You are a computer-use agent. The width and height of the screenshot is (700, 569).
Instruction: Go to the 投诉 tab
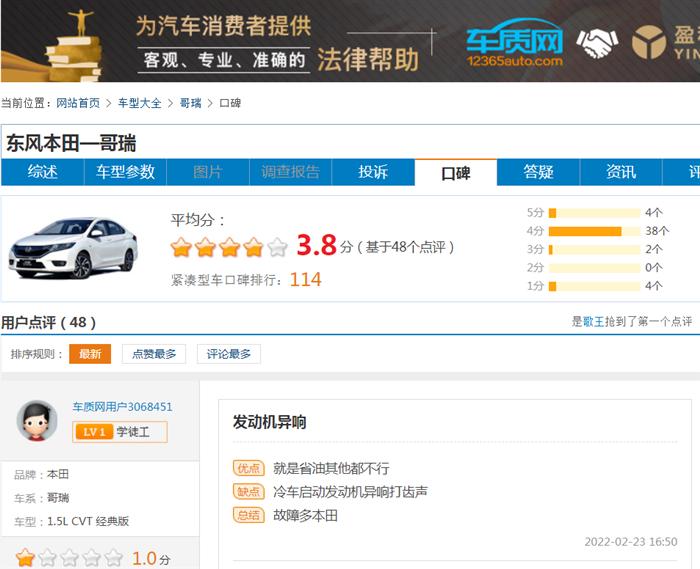(373, 172)
